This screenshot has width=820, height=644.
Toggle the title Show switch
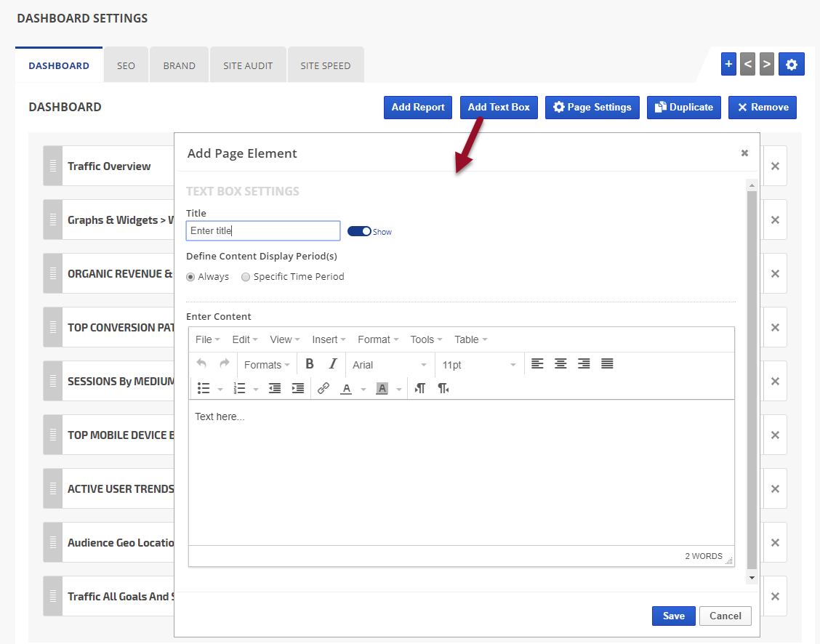[359, 231]
